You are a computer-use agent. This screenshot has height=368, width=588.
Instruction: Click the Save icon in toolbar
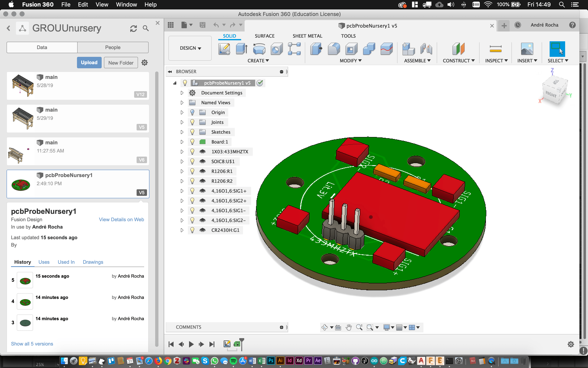[x=202, y=25]
